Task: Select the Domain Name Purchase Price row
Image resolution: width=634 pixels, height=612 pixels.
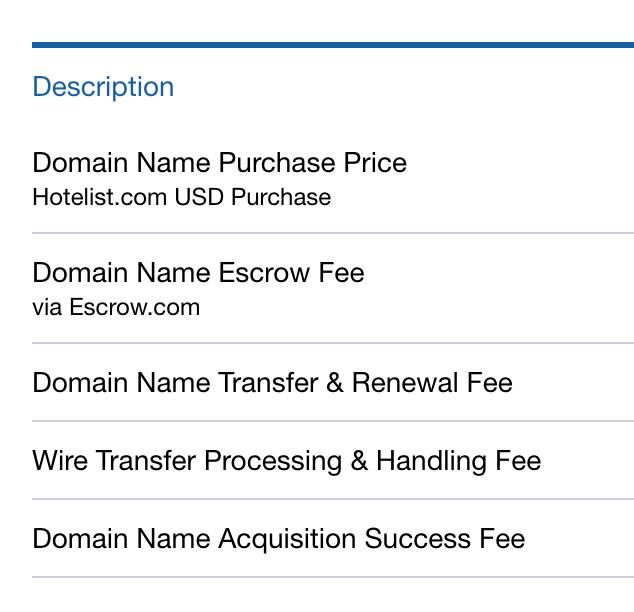Action: 219,163
